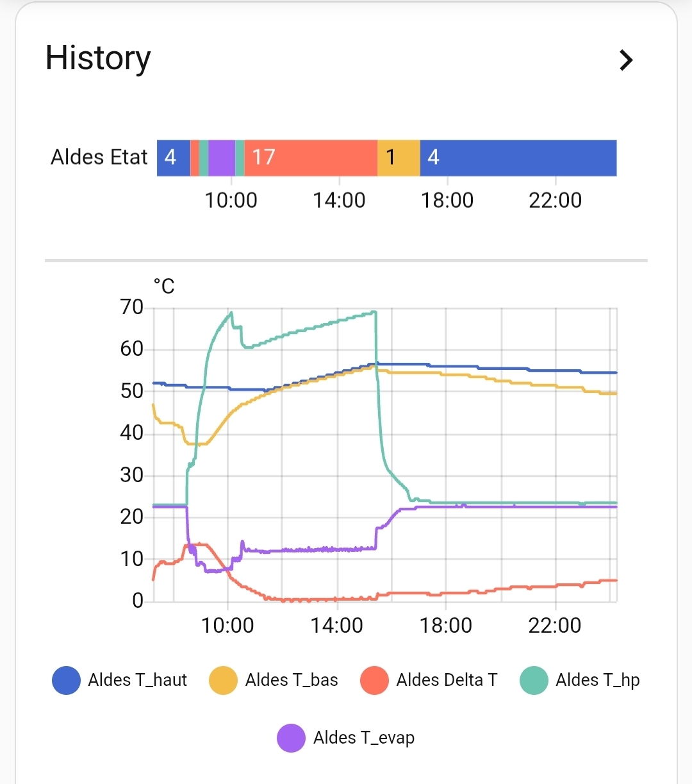
Task: Toggle the Aldes T_bas yellow legend dot
Action: point(223,680)
